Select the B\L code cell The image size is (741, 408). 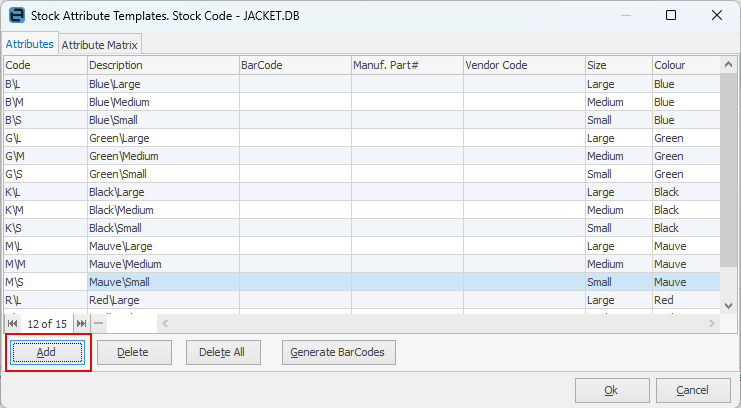(x=45, y=84)
